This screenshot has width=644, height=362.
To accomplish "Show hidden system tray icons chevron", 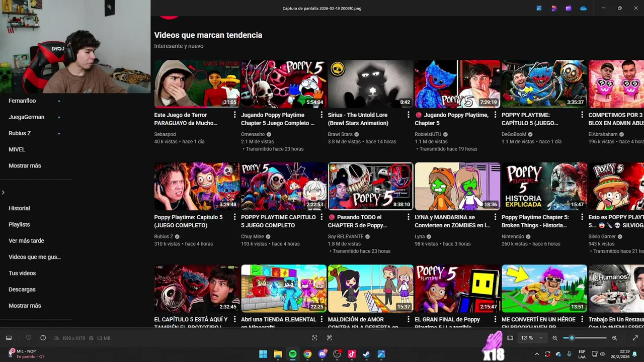I will click(x=537, y=354).
